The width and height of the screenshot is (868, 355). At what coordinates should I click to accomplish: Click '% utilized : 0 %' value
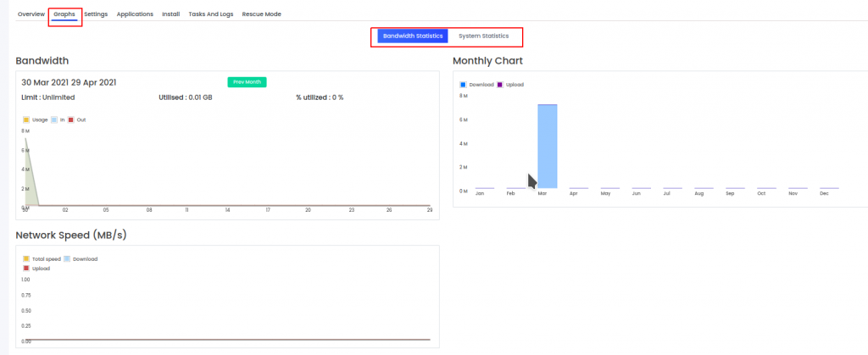coord(320,97)
